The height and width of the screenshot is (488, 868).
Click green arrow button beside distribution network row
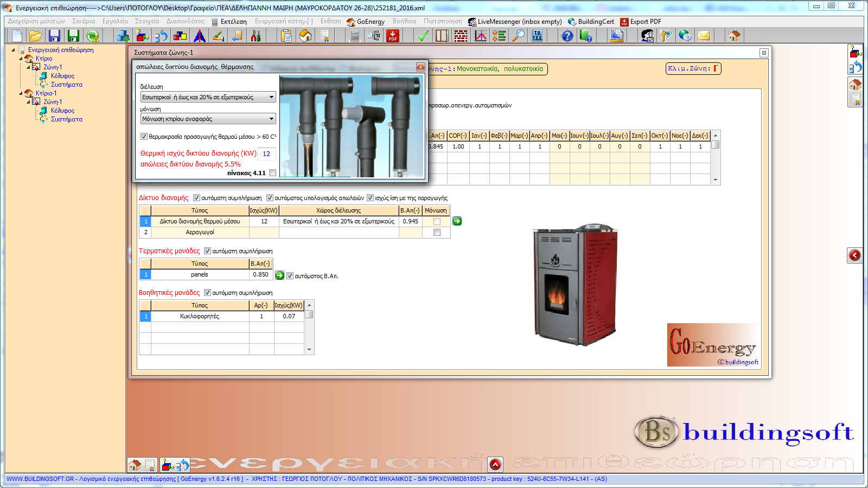click(457, 221)
